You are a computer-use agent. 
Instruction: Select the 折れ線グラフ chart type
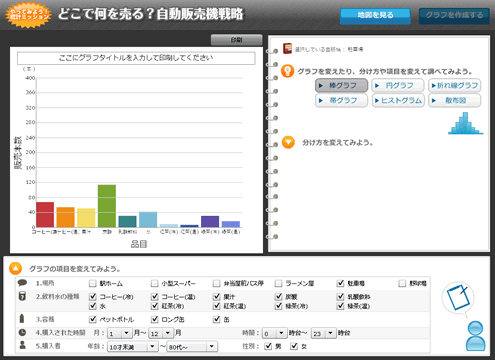[x=455, y=85]
